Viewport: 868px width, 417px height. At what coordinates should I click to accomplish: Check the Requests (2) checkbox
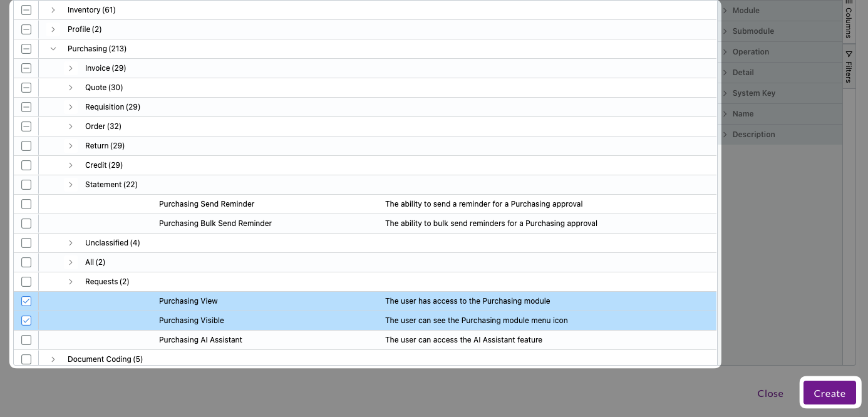point(26,282)
